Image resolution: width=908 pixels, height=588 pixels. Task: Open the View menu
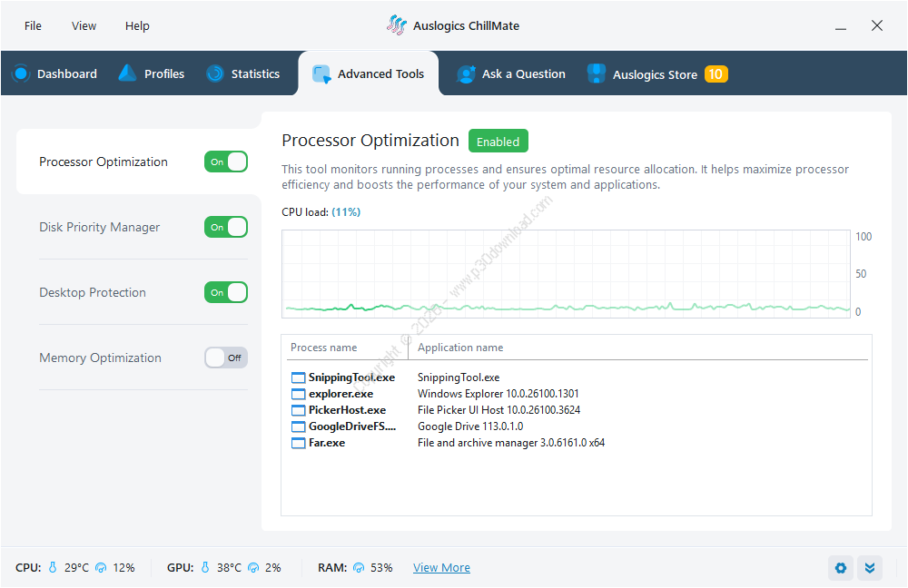(x=84, y=25)
